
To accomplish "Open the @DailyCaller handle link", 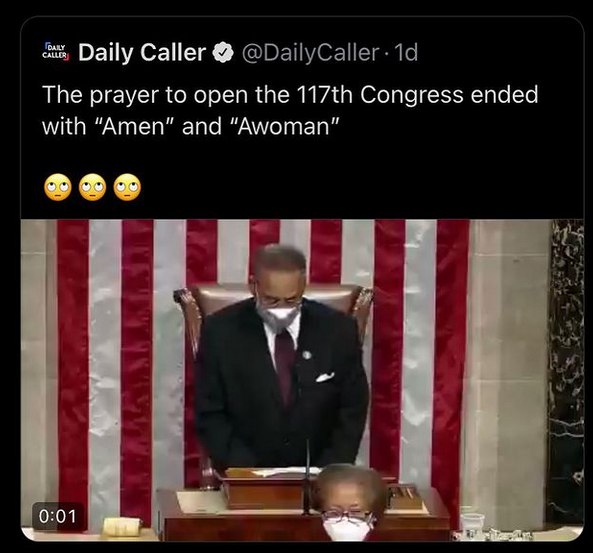I will [310, 53].
